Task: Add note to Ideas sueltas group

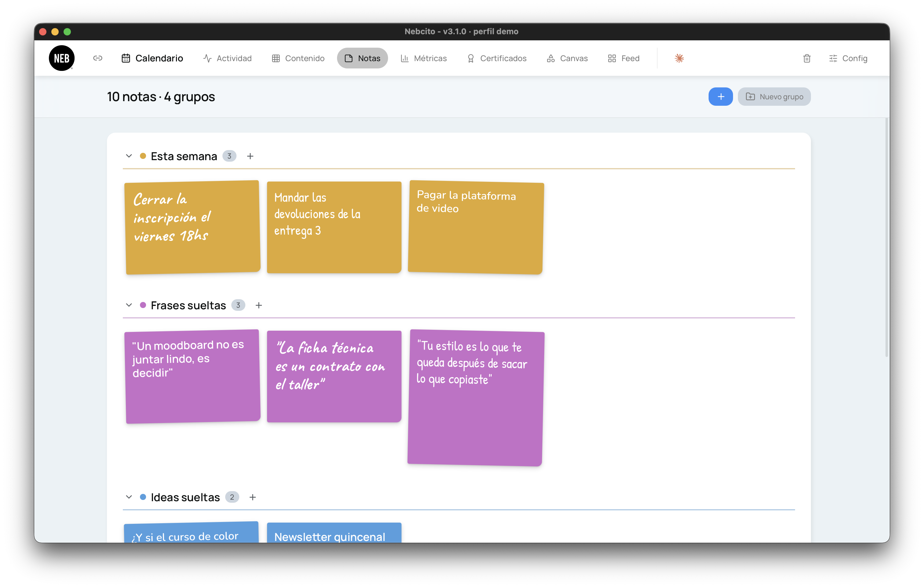Action: [252, 497]
